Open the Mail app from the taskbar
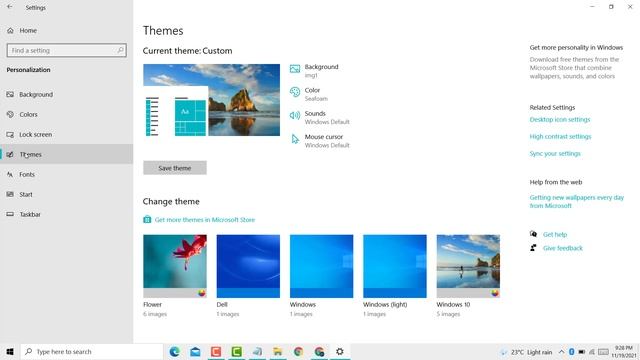Viewport: 640px width, 360px height. [x=195, y=351]
